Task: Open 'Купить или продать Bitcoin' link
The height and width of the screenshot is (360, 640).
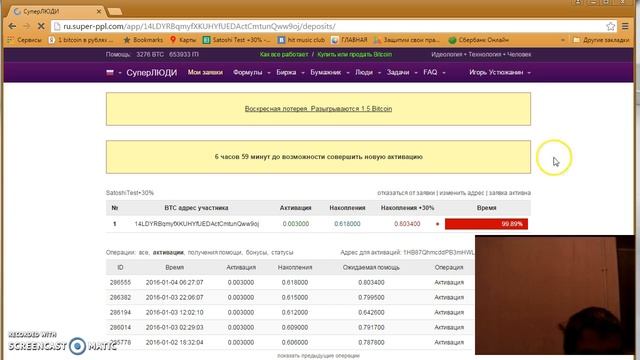Action: pyautogui.click(x=354, y=54)
